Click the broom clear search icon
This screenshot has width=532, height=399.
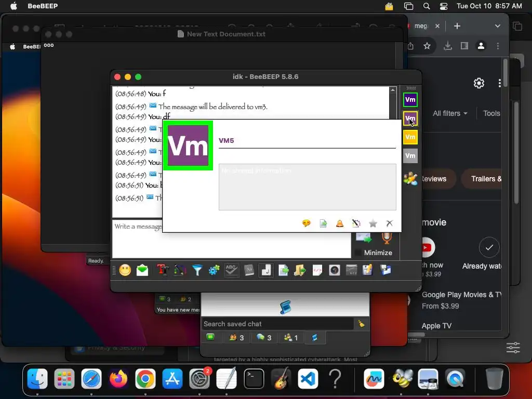362,324
